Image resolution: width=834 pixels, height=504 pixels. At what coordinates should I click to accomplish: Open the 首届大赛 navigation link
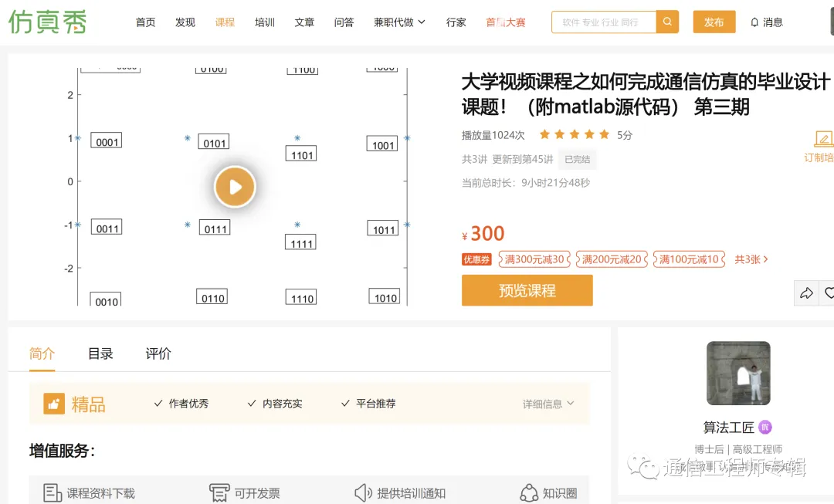pyautogui.click(x=506, y=22)
